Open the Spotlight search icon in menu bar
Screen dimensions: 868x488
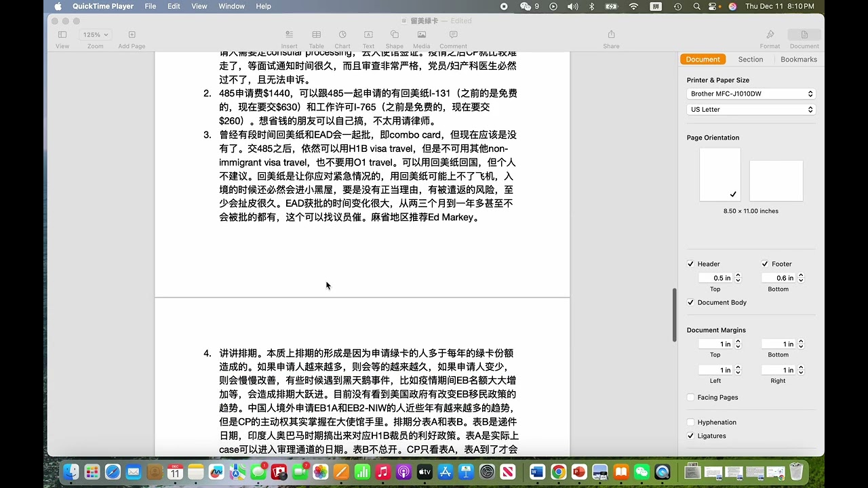click(x=696, y=6)
